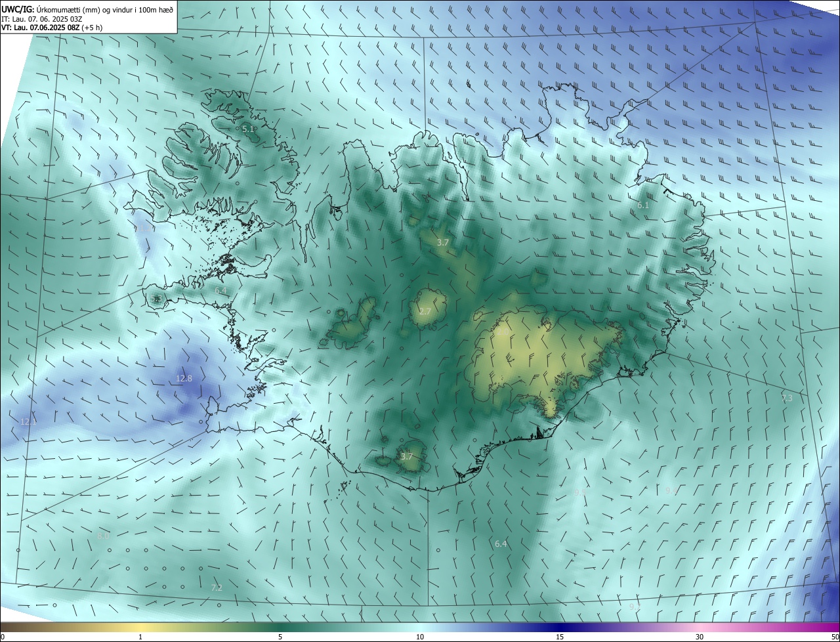The height and width of the screenshot is (642, 840).
Task: Click the 0 tick on the colour scale
Action: 2,637
